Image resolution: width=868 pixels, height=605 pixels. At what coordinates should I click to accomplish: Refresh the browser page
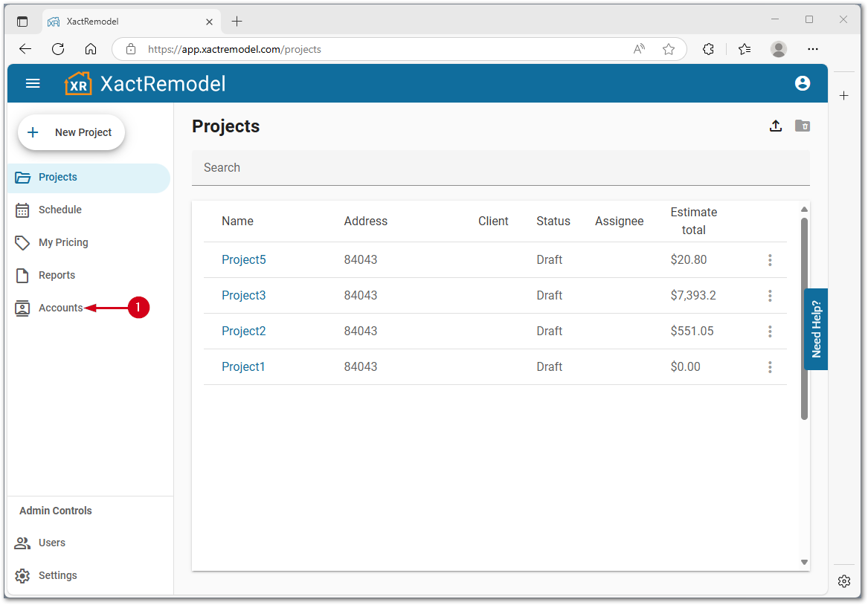coord(58,49)
